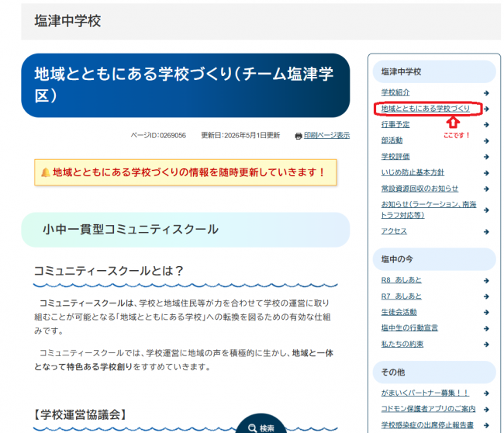
Task: Click the 【学校運営協議会】 heading
Action: pyautogui.click(x=80, y=414)
